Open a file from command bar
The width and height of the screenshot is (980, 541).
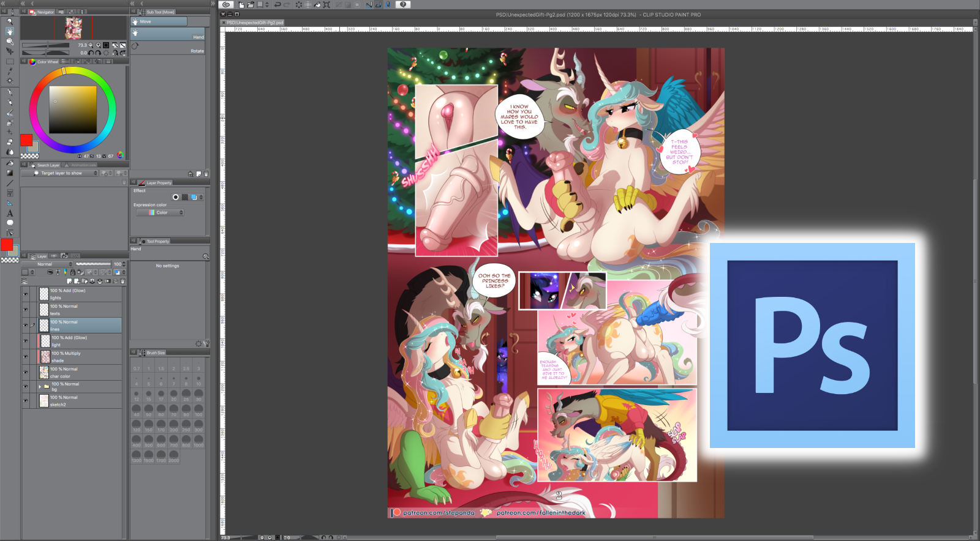point(251,4)
